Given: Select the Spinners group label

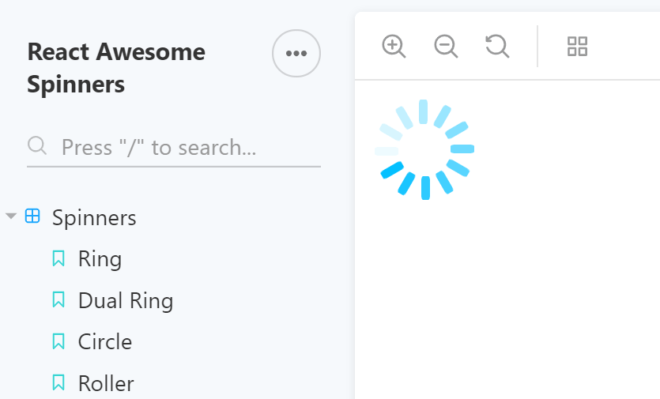Looking at the screenshot, I should 94,218.
